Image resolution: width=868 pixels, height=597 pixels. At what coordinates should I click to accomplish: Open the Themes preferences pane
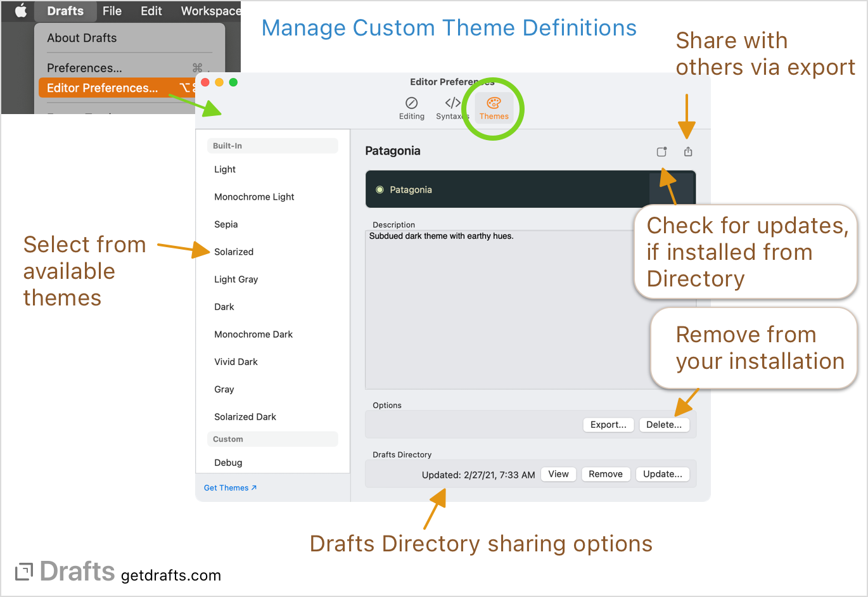[x=494, y=108]
